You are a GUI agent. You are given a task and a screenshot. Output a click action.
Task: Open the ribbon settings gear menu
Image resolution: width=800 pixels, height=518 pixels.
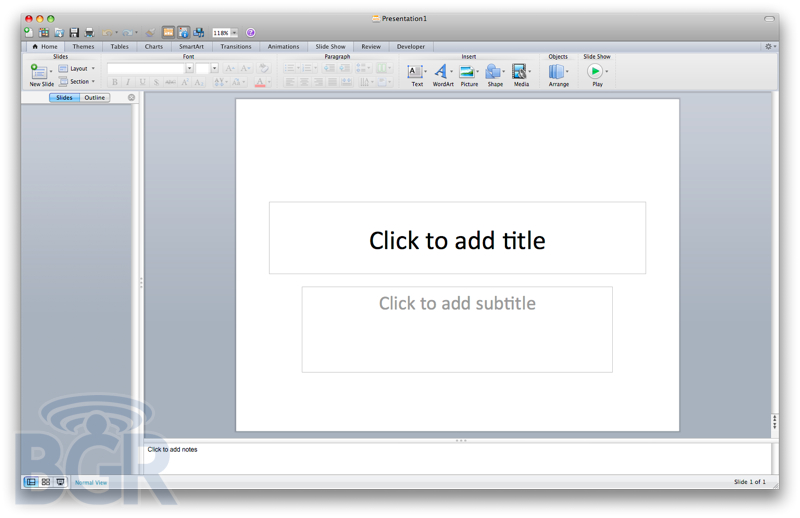770,46
